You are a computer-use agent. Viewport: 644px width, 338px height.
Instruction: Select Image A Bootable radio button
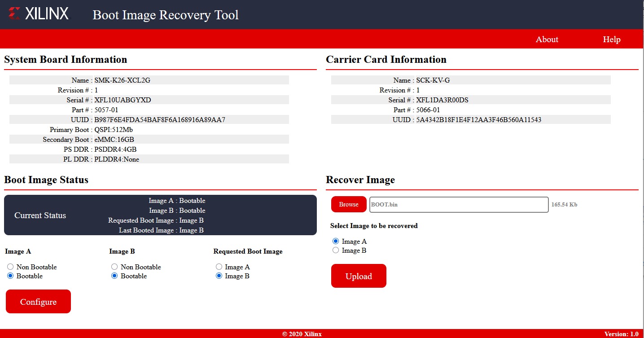10,276
